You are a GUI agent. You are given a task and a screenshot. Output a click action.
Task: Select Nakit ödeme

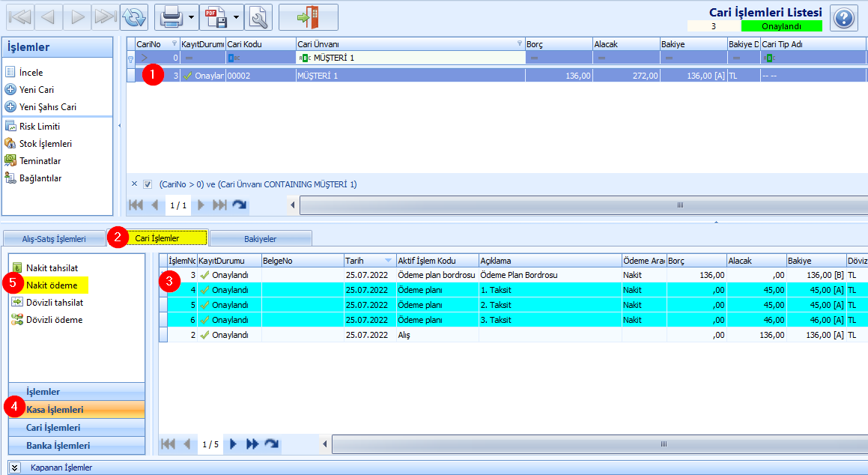tap(52, 285)
